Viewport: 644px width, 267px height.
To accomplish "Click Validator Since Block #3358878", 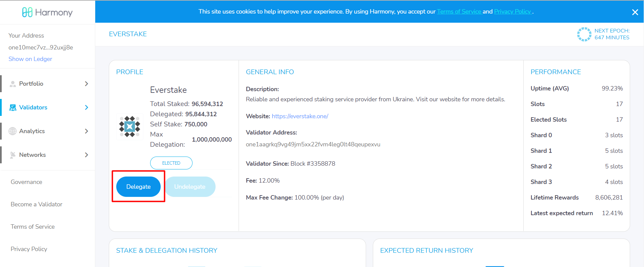I will pos(290,164).
